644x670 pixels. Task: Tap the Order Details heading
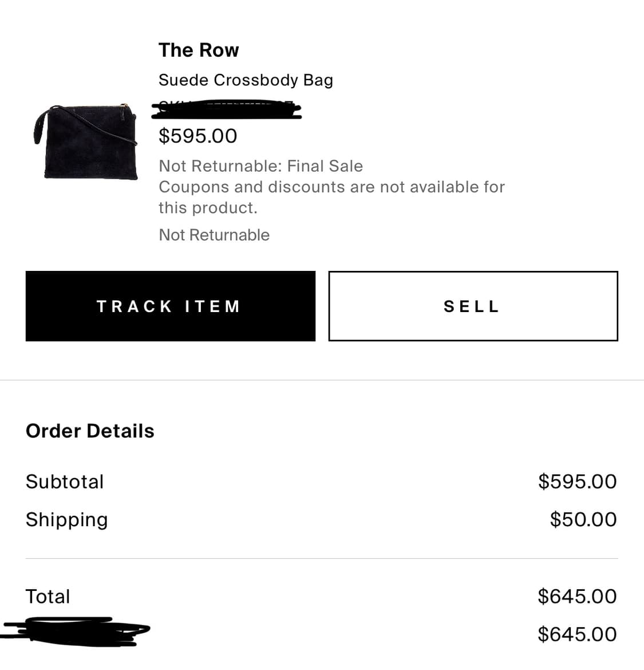coord(90,431)
